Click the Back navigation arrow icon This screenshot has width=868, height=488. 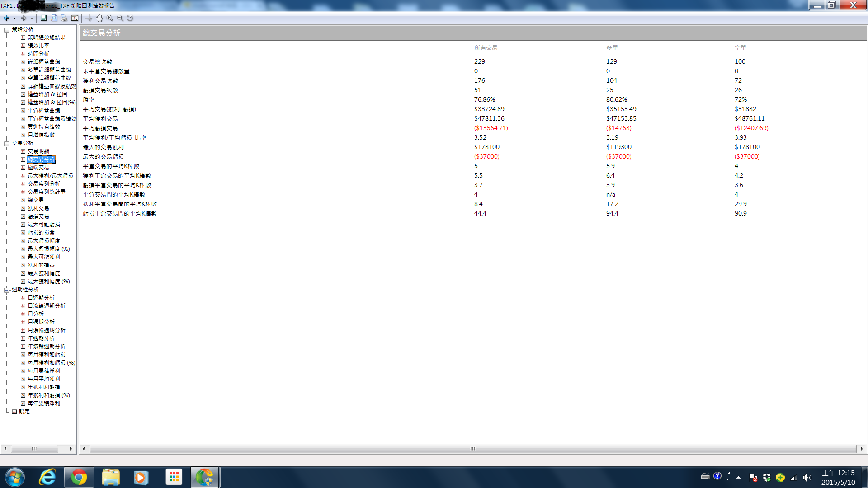[6, 18]
